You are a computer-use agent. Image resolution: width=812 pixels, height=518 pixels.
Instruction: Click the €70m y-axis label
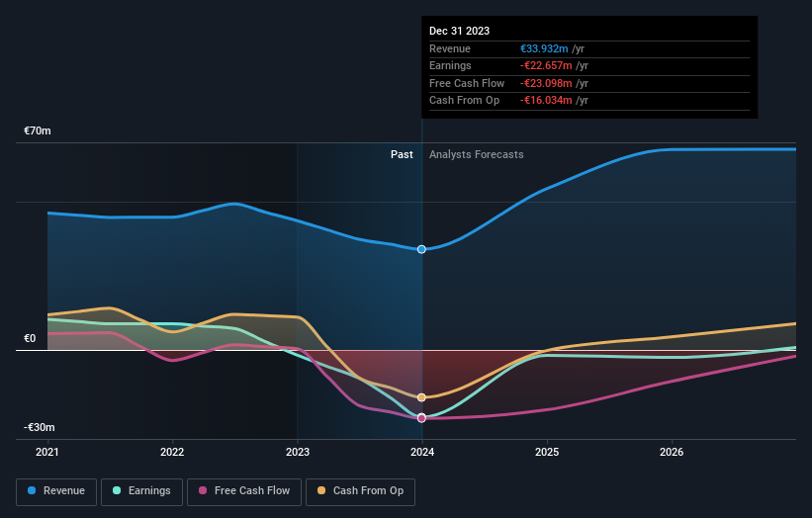click(x=38, y=130)
